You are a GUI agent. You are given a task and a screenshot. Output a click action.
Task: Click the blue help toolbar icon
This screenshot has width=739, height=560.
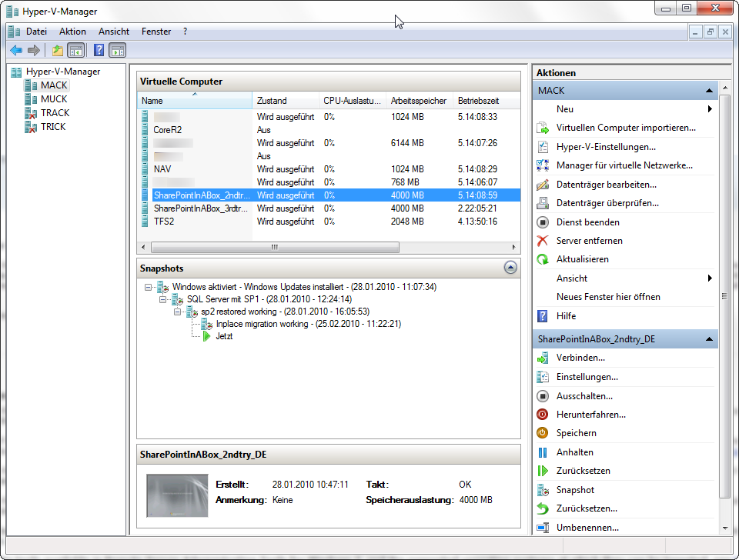point(99,51)
